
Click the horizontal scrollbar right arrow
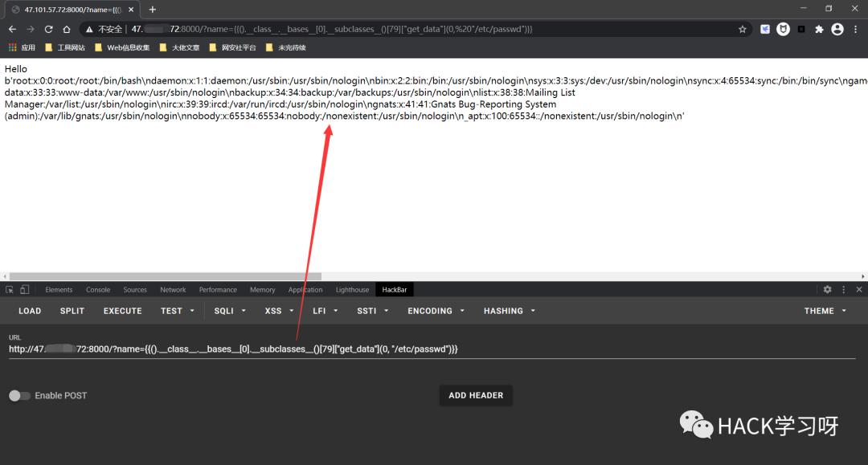(x=863, y=276)
